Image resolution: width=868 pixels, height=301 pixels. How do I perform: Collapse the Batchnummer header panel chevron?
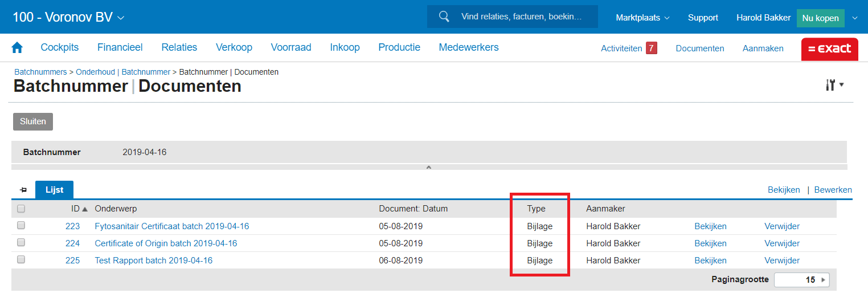point(429,167)
